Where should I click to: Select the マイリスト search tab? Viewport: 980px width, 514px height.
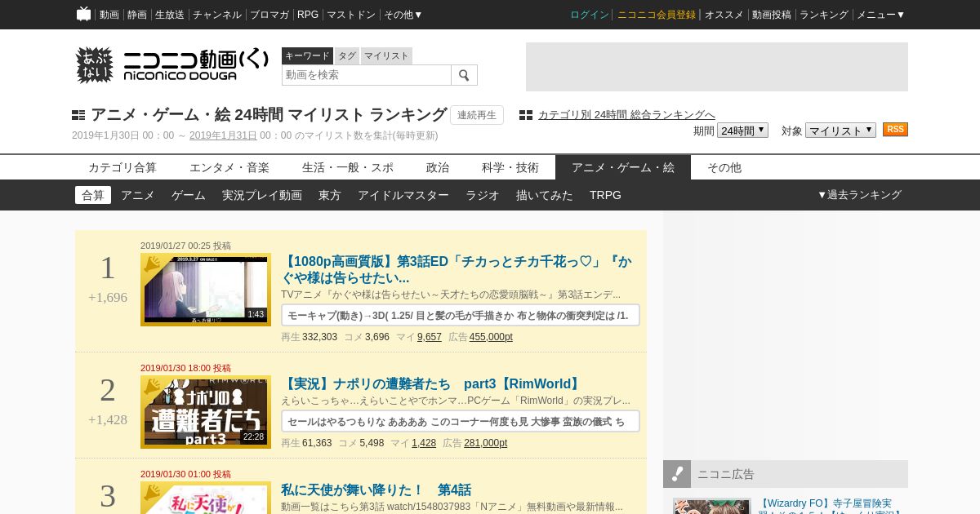[386, 56]
